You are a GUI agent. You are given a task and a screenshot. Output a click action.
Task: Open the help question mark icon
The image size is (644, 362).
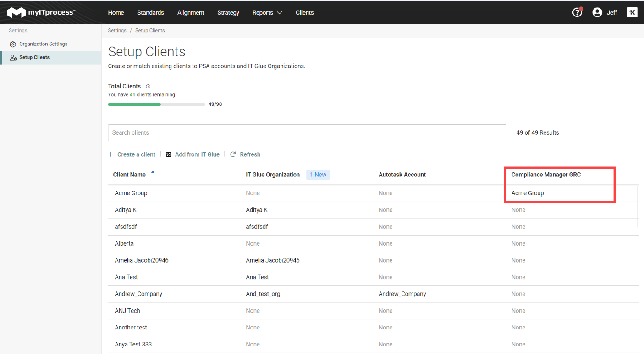(x=577, y=12)
